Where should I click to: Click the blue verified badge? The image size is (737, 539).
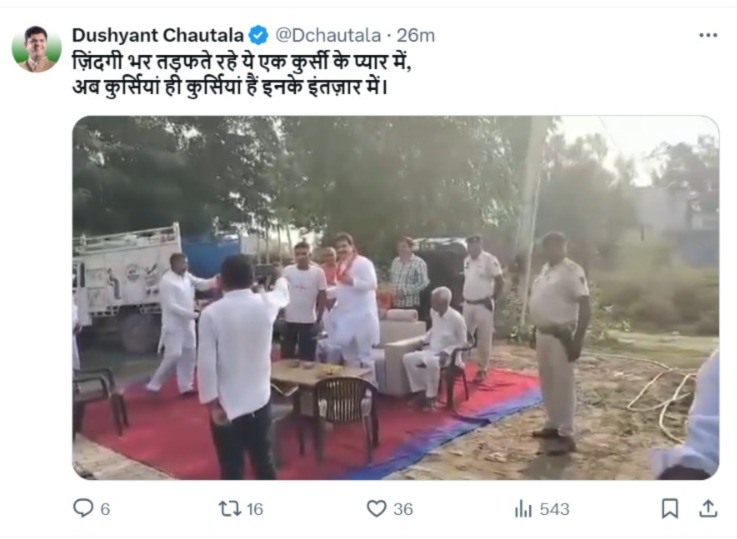click(x=258, y=36)
